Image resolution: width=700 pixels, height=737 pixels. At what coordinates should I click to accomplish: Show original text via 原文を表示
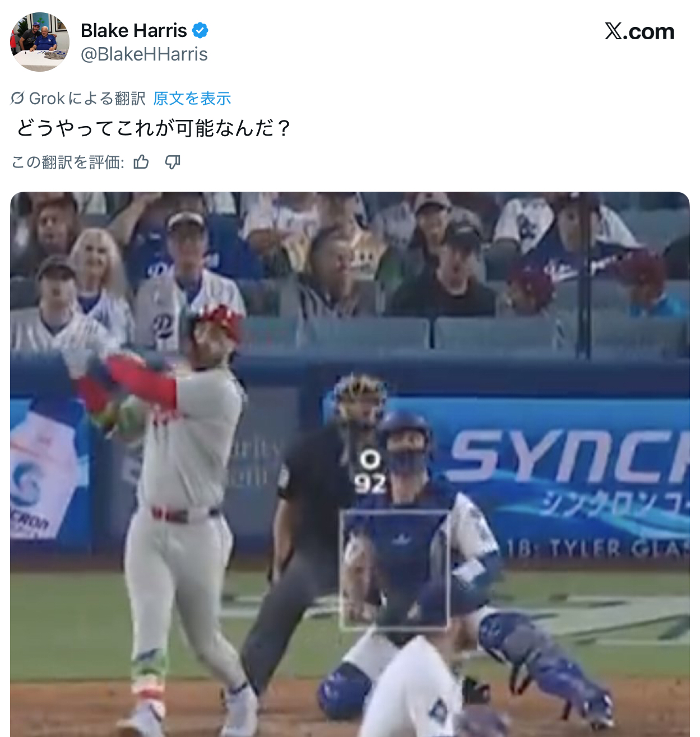click(192, 99)
